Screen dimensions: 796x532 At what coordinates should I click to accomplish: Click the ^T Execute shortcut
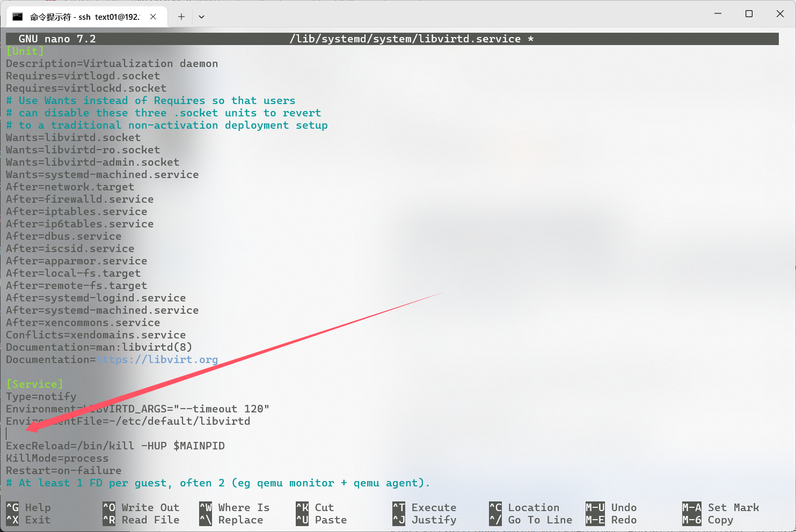pos(424,507)
